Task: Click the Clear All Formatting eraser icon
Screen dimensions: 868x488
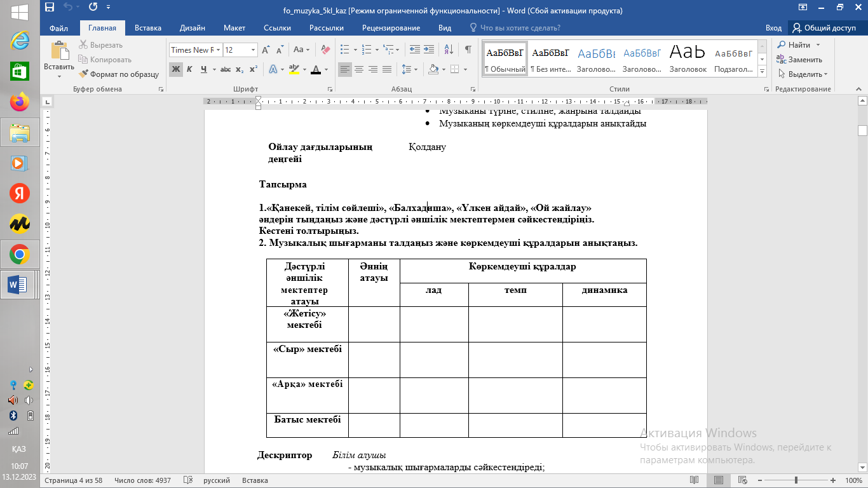Action: coord(325,50)
